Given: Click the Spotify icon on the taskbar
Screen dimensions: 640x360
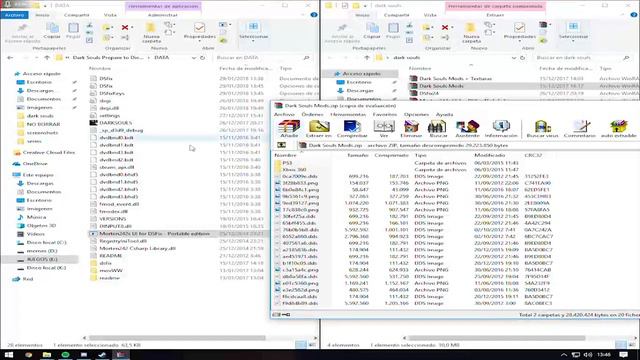Looking at the screenshot, I should (x=65, y=354).
